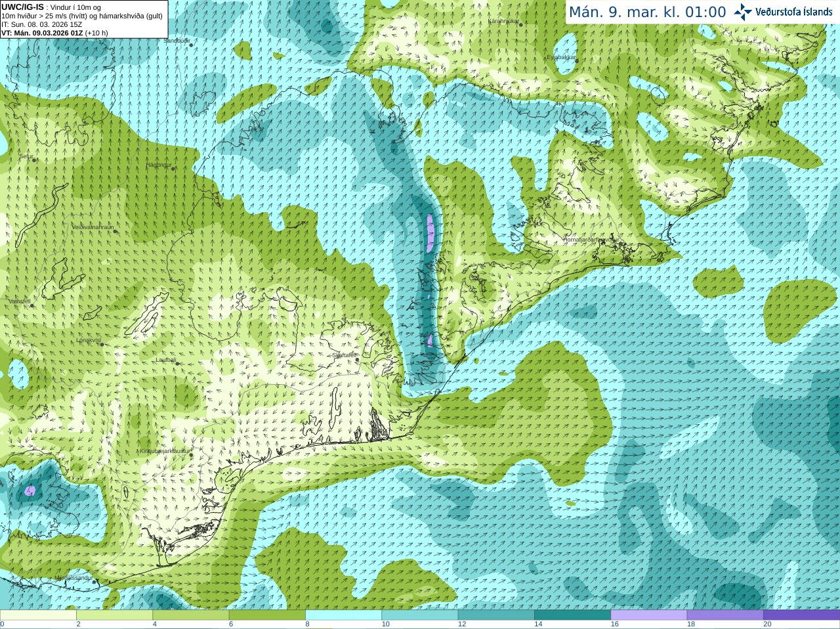Click the Vatnsfell station label

click(19, 301)
